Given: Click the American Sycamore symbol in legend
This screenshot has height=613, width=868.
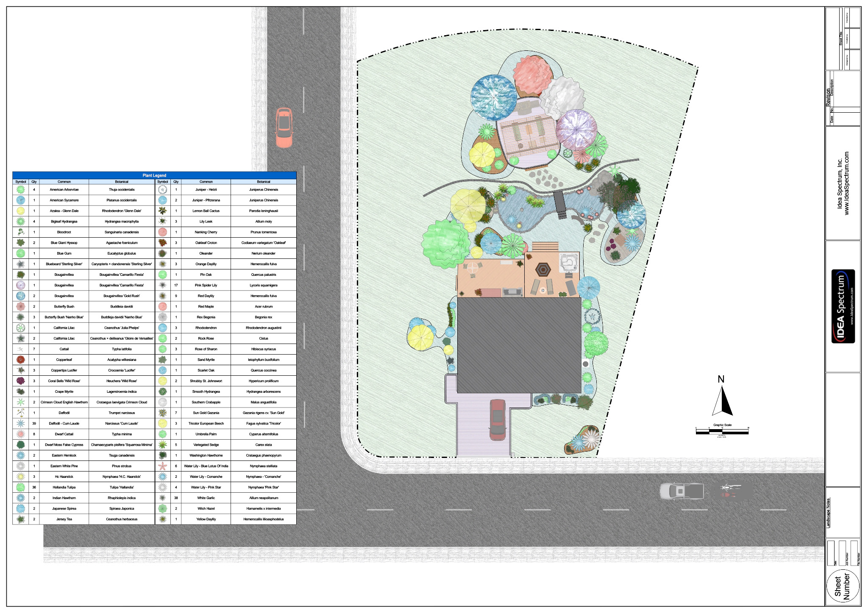Looking at the screenshot, I should pos(20,200).
